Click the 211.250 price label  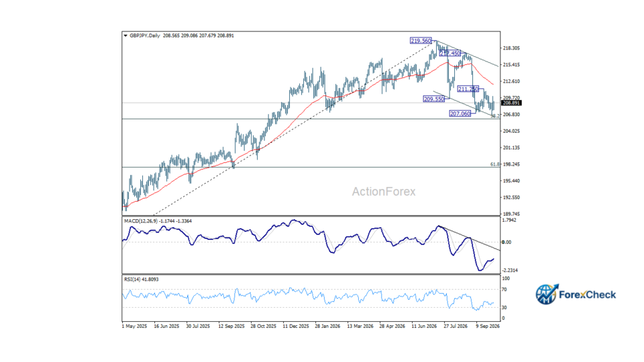(x=468, y=89)
